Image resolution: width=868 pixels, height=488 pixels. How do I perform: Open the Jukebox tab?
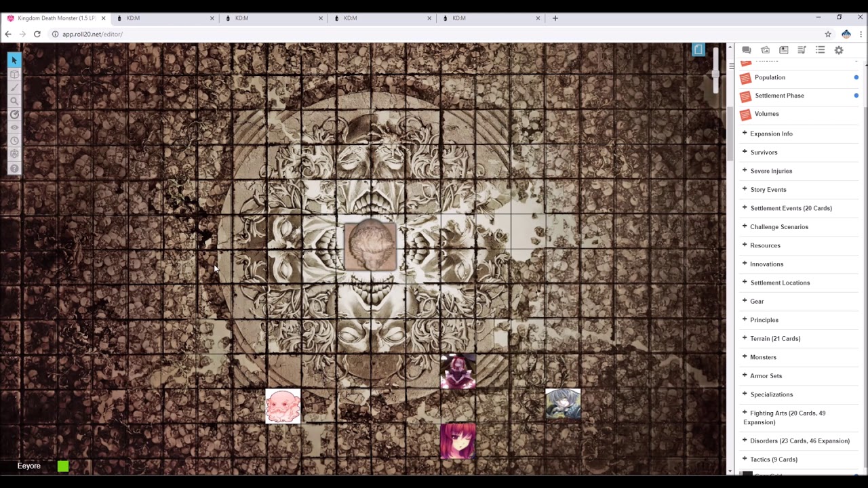802,50
